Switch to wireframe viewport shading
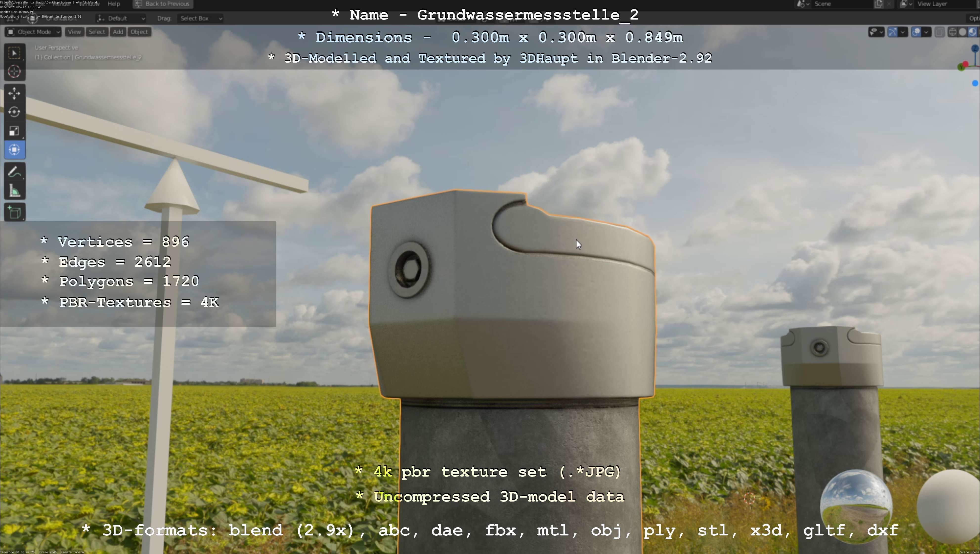The width and height of the screenshot is (980, 554). coord(952,32)
